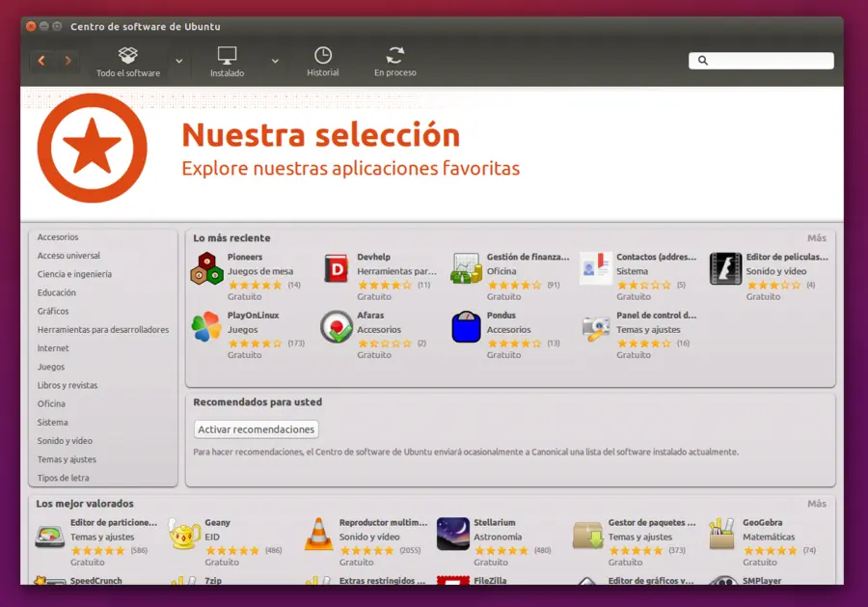The width and height of the screenshot is (868, 607).
Task: Click the Afaras app title
Action: pos(370,316)
